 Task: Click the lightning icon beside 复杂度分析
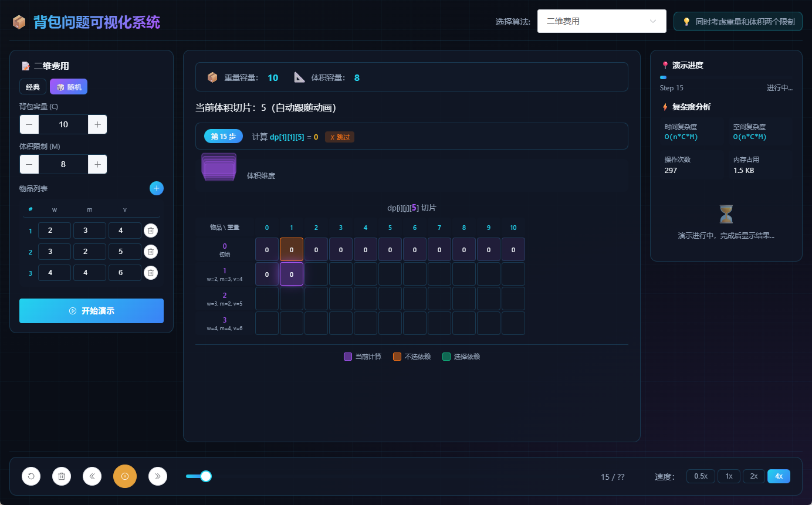click(x=665, y=107)
